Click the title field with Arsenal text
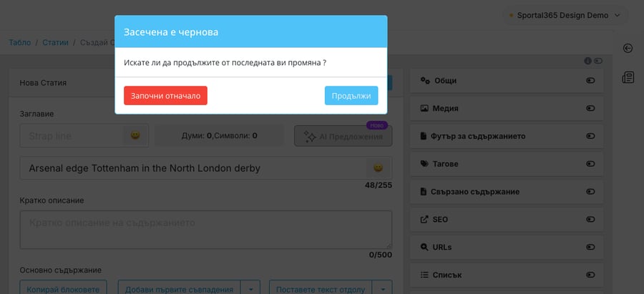644x294 pixels. click(x=193, y=168)
